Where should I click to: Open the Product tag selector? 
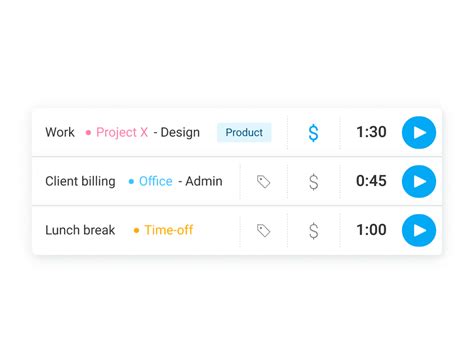click(244, 132)
